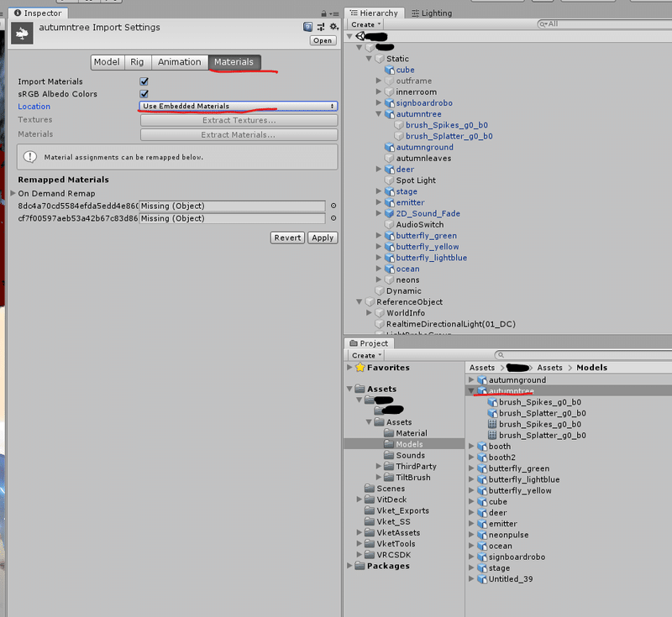
Task: Expand the On Demand Remap foldout
Action: (13, 194)
